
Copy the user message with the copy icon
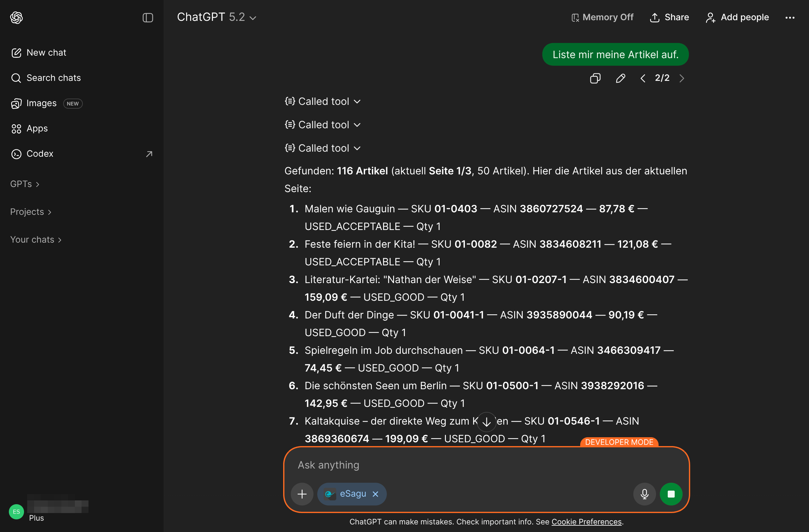click(595, 78)
